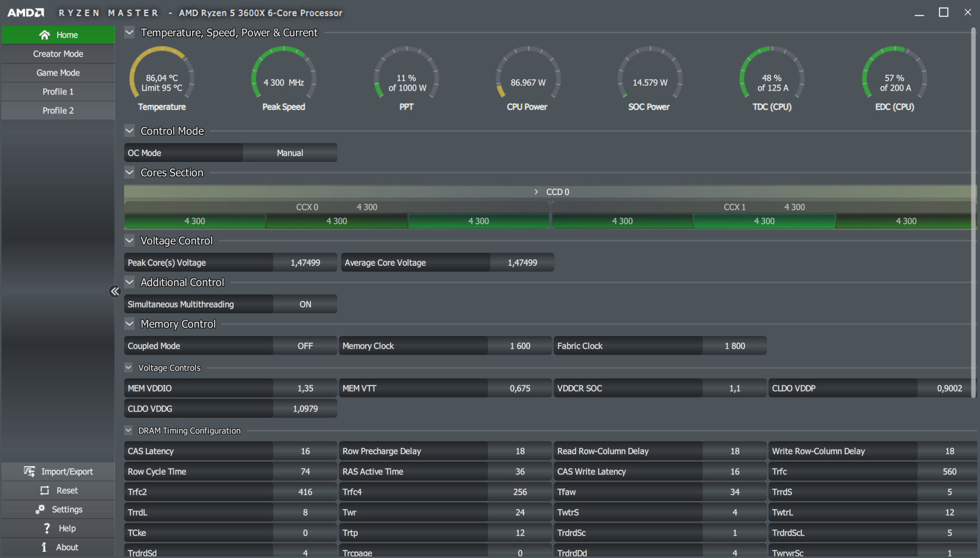Open the Profile 2 tab

(58, 110)
